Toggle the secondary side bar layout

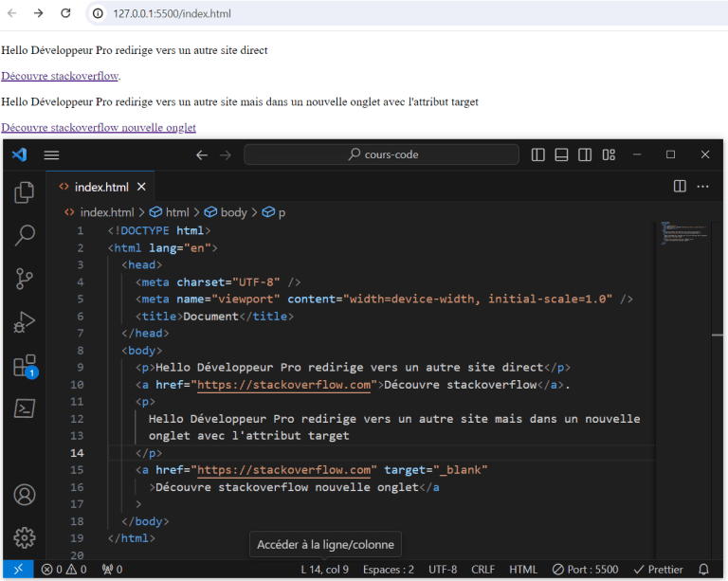585,154
